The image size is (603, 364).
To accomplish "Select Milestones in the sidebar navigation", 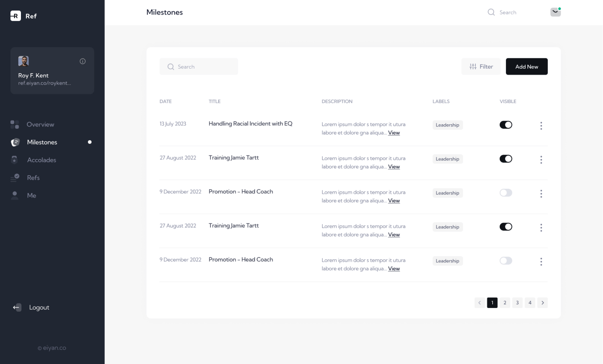I will [x=42, y=142].
